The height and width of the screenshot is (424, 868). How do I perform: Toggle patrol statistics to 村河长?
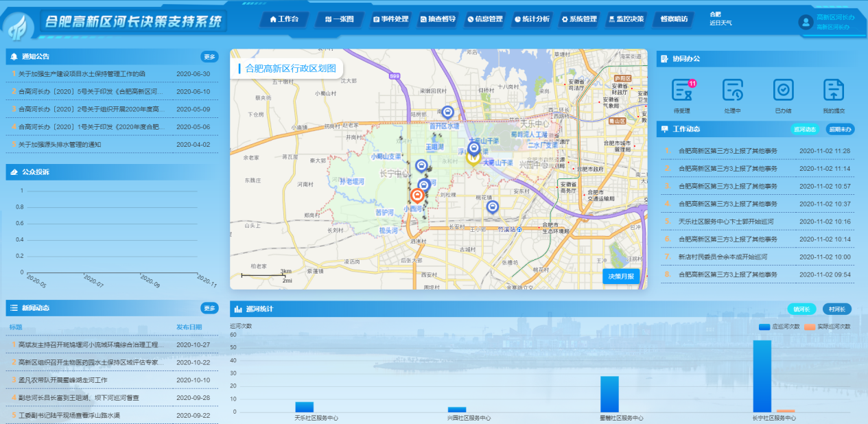[836, 309]
